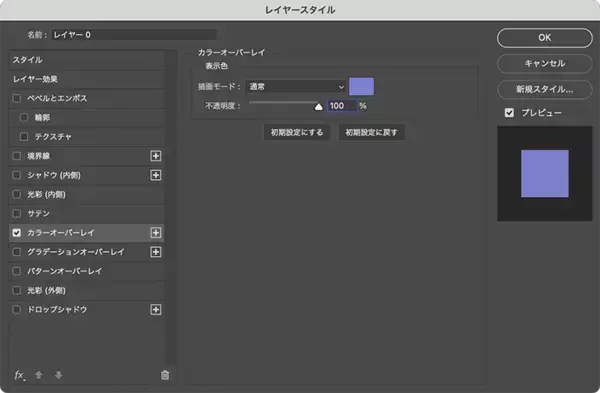Click 初期設定にする button

[297, 132]
